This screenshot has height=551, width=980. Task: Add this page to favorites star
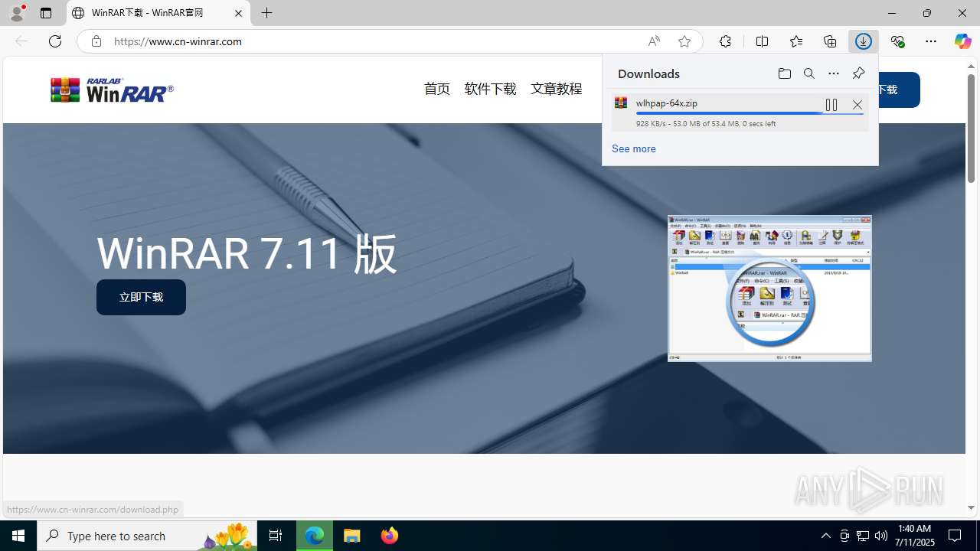pyautogui.click(x=684, y=41)
